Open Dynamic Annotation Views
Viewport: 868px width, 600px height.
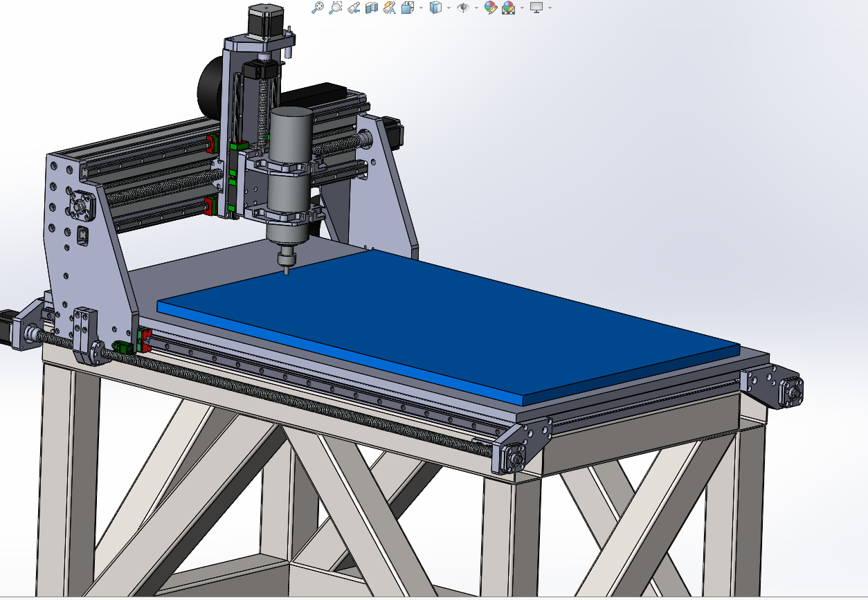click(x=388, y=8)
